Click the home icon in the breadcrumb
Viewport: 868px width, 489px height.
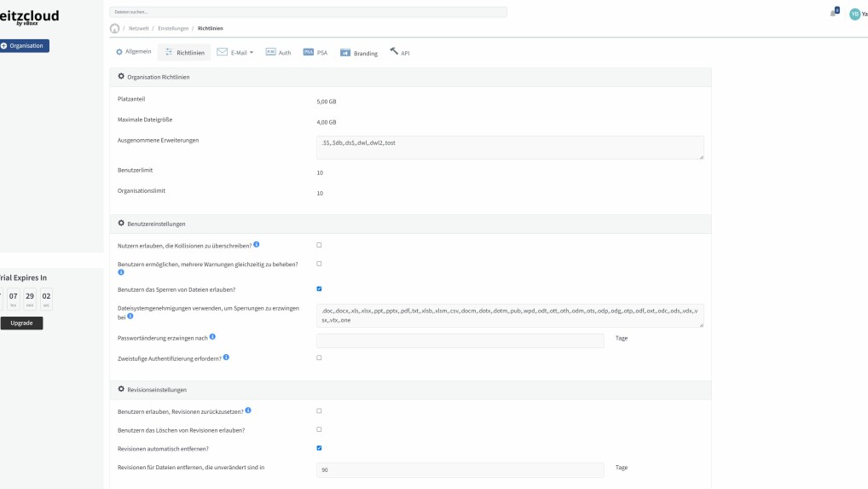[115, 28]
